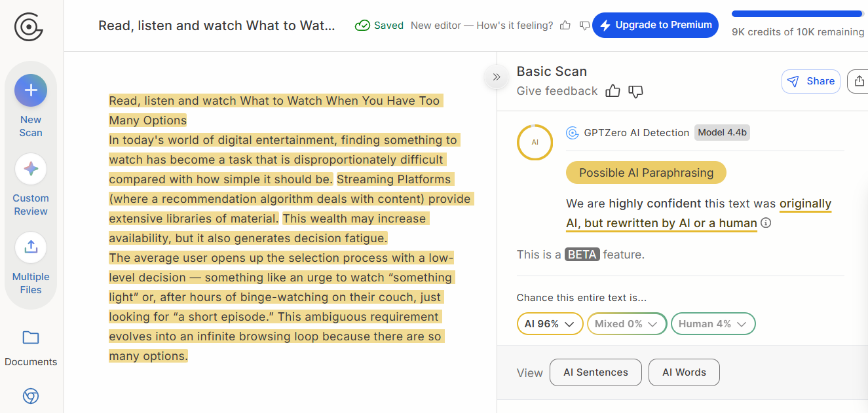Click the sentence starting 'This wealth may increase'
The width and height of the screenshot is (868, 413).
[269, 228]
